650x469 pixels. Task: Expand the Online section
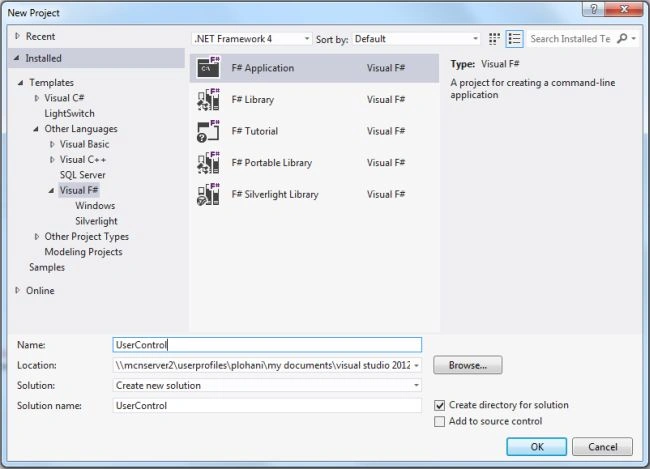(17, 290)
